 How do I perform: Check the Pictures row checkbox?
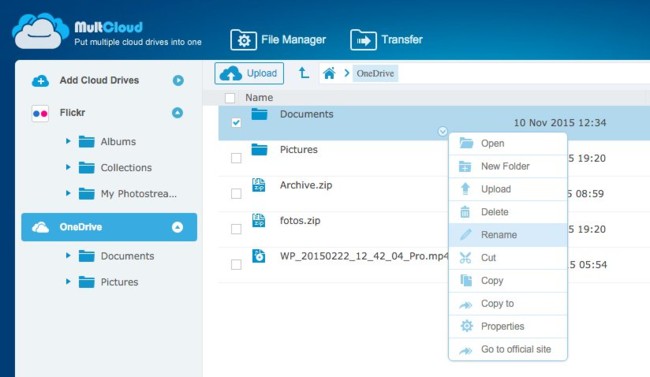click(x=236, y=158)
